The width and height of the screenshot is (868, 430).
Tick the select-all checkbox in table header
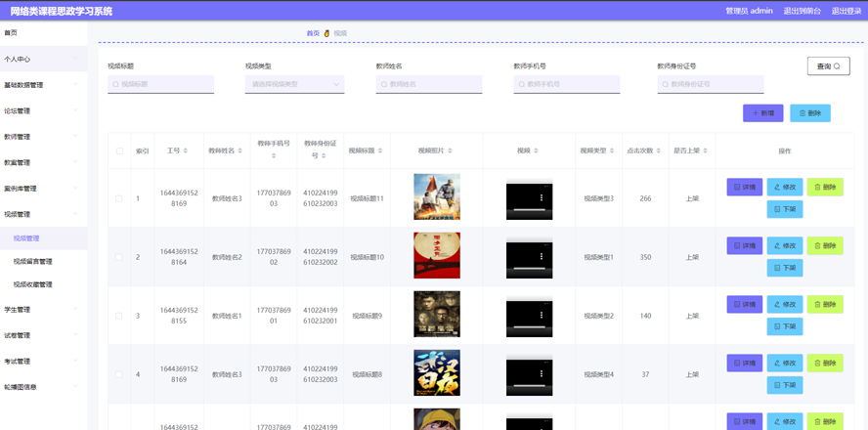[119, 151]
